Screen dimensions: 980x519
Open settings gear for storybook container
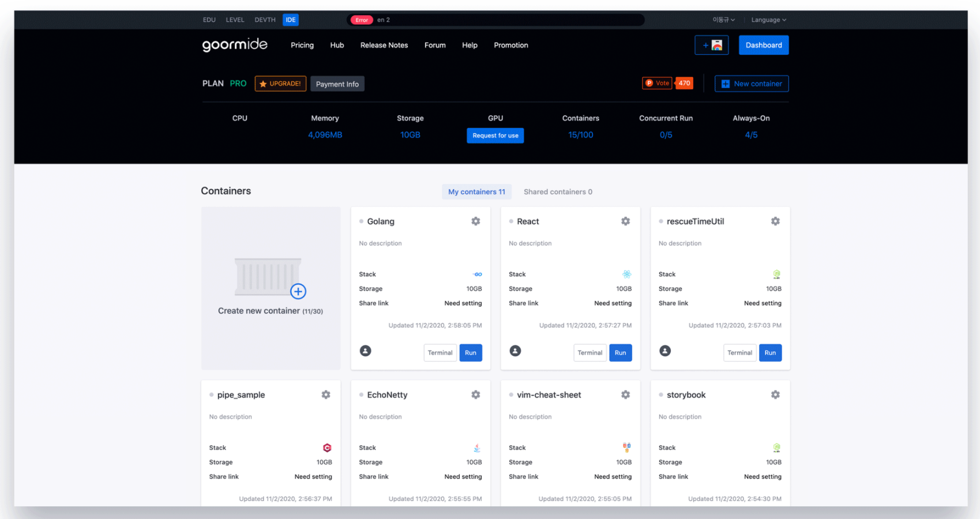tap(776, 395)
